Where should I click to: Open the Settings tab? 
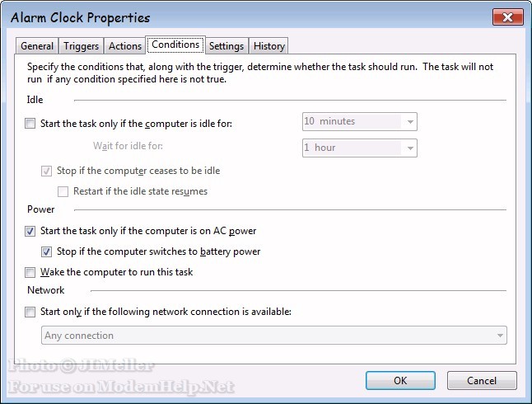pyautogui.click(x=226, y=46)
